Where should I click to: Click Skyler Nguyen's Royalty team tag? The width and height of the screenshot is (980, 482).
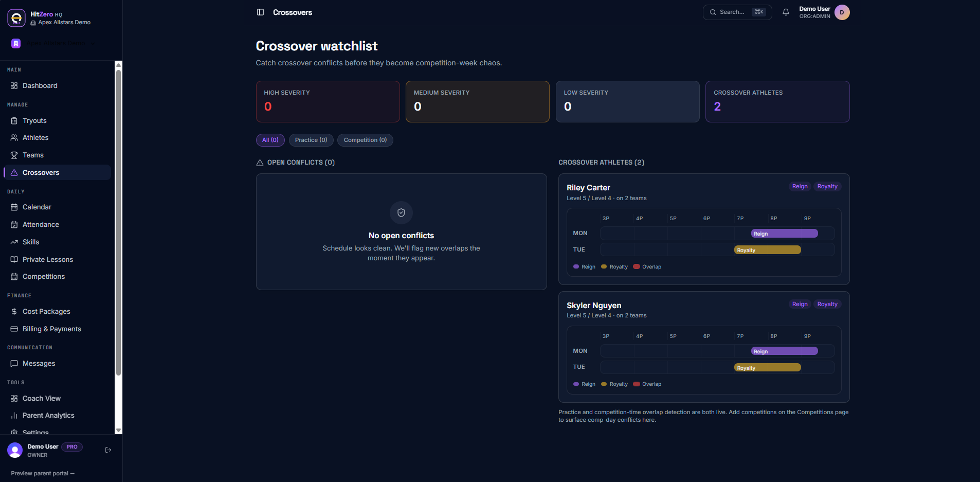(x=827, y=305)
